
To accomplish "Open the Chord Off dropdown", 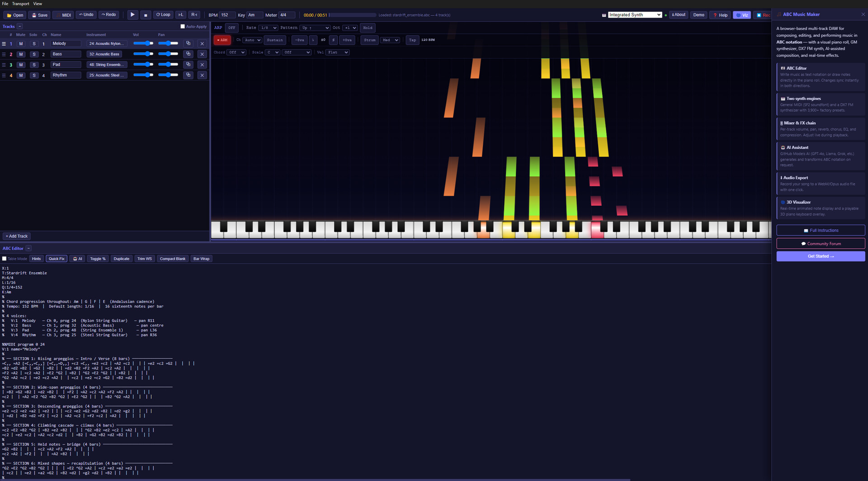I will pyautogui.click(x=236, y=52).
